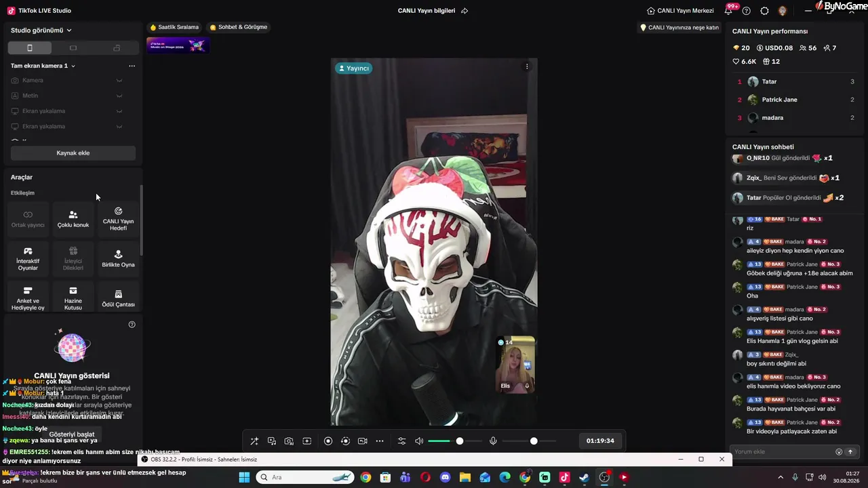Click CANLI Yayınınıza neşe katın tip
Viewport: 868px width, 488px height.
(x=679, y=28)
